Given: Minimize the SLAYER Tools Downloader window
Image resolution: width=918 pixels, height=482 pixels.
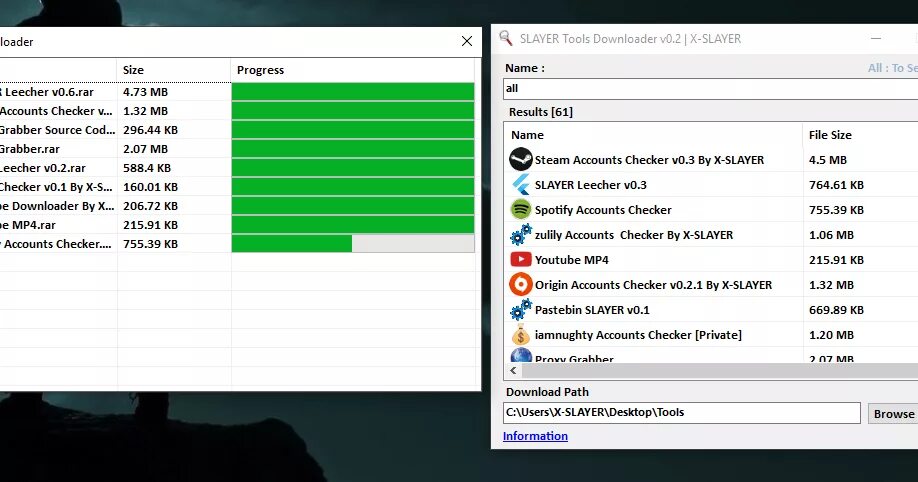Looking at the screenshot, I should click(x=876, y=39).
